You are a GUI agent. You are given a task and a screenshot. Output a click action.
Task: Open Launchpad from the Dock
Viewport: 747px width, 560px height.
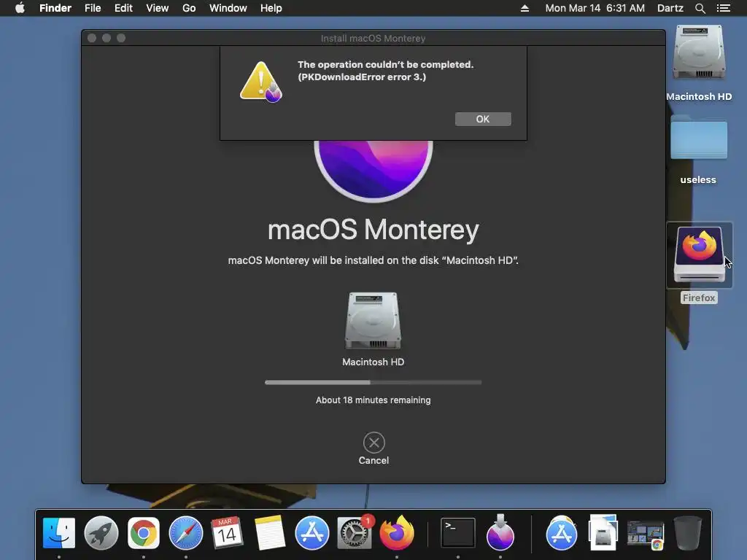101,533
